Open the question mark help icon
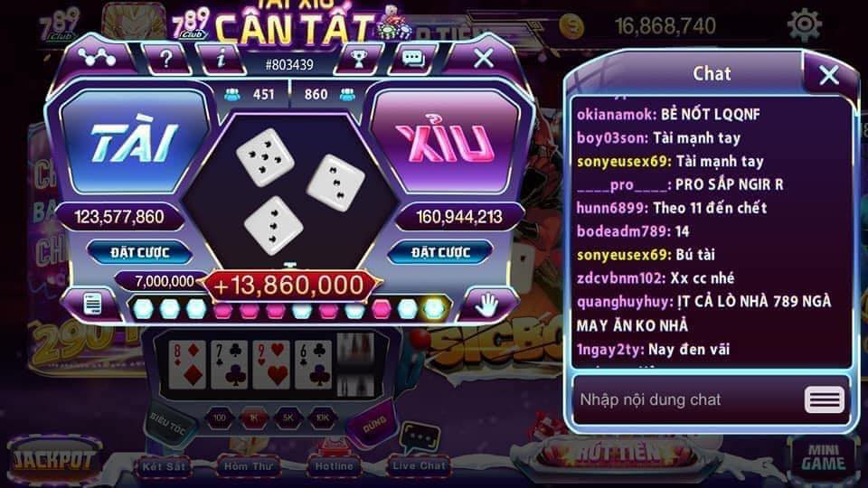Screen dimensions: 868x488 165,59
